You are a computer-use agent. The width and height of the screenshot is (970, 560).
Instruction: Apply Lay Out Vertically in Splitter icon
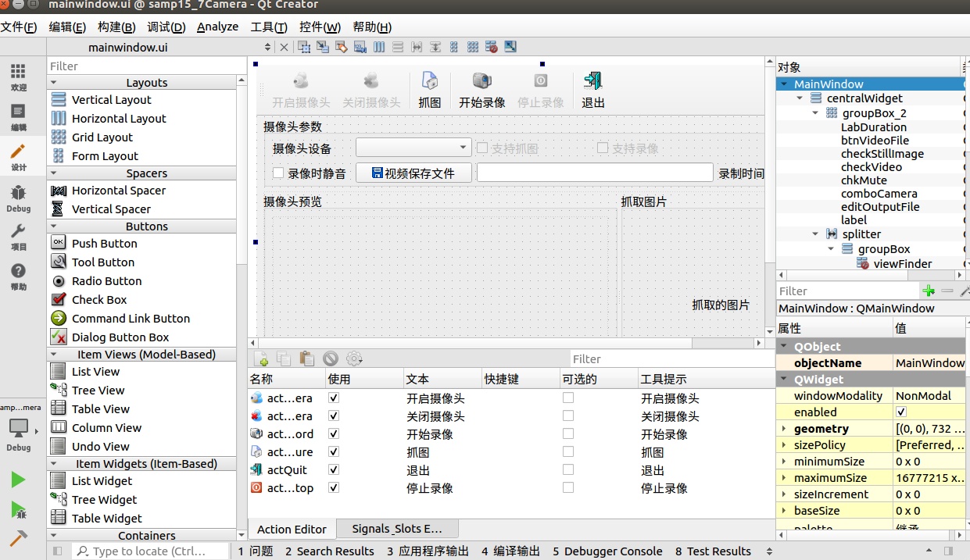(435, 47)
